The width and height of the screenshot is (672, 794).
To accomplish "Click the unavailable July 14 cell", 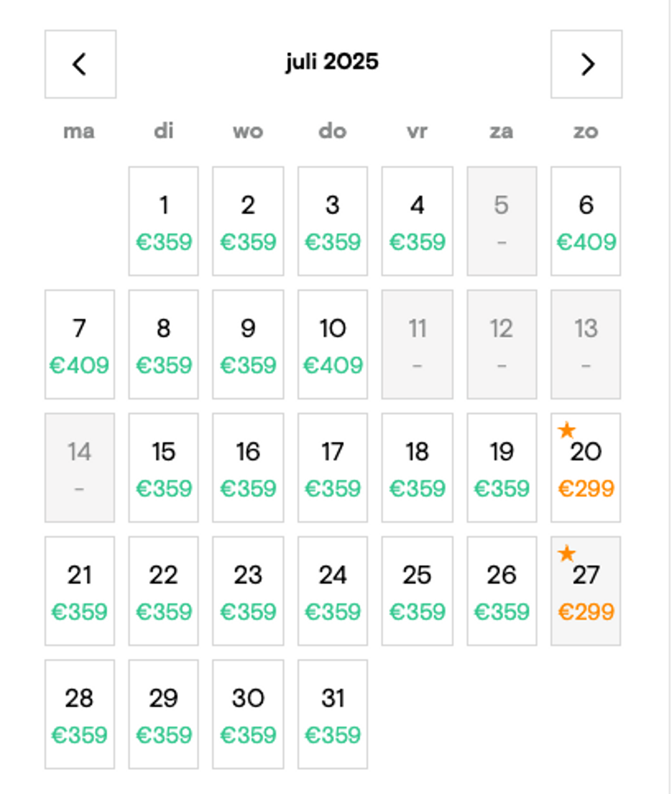I will [x=80, y=467].
